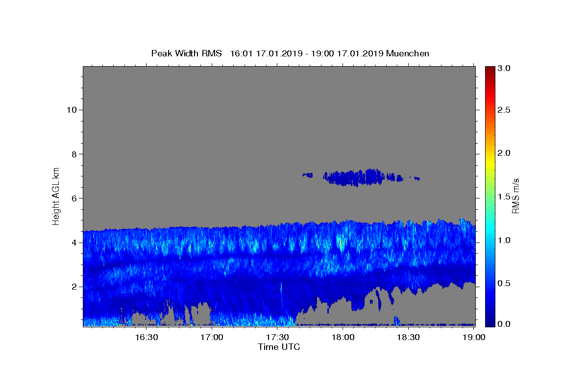Click the colorbar label '2.5'
Viewport: 588px width, 392px height.
tap(504, 110)
